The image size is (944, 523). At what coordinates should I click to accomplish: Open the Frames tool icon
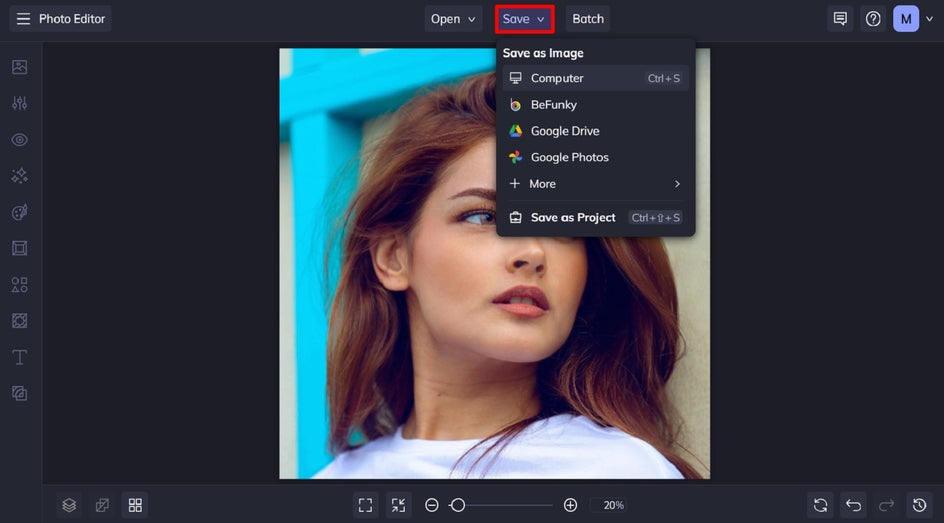pos(19,248)
